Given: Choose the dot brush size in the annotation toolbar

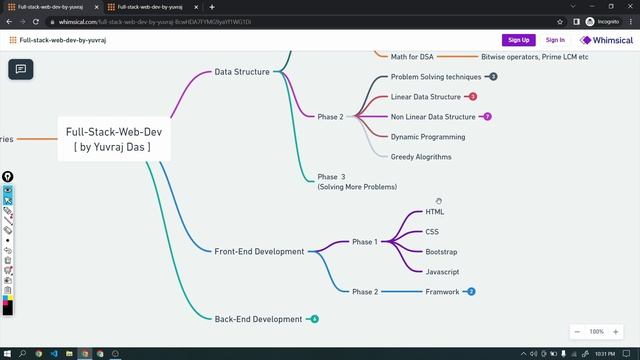Looking at the screenshot, I should click(x=8, y=240).
